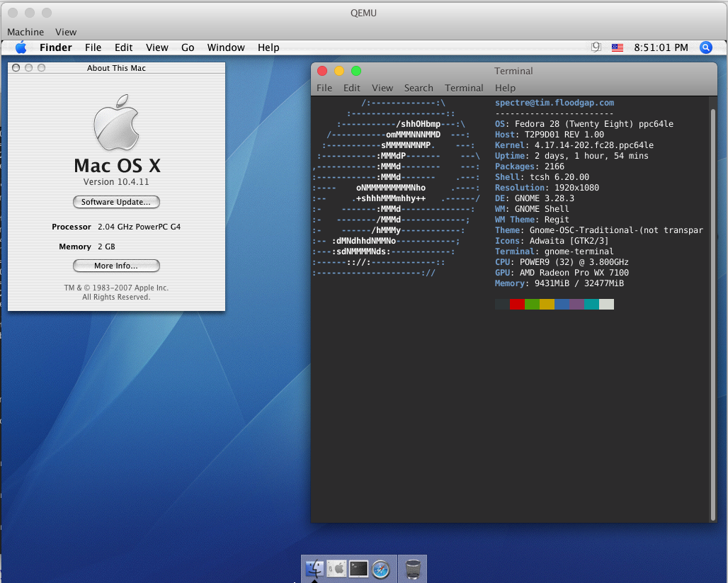Image resolution: width=728 pixels, height=583 pixels.
Task: Click the Host T2P9D01 line
Action: click(x=550, y=135)
